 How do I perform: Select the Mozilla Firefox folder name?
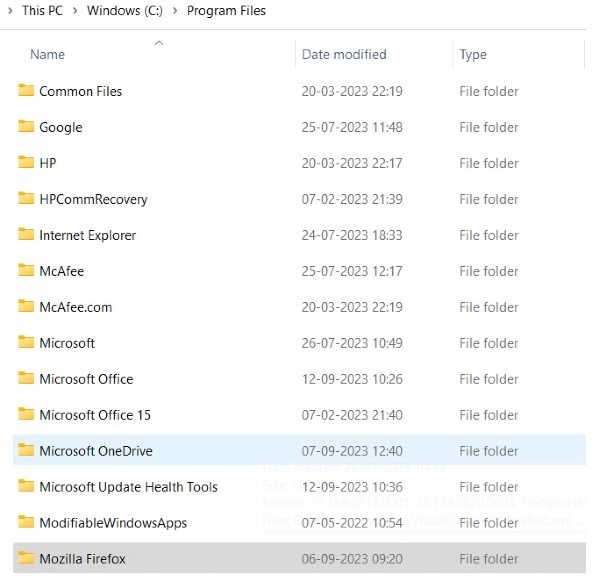82,559
